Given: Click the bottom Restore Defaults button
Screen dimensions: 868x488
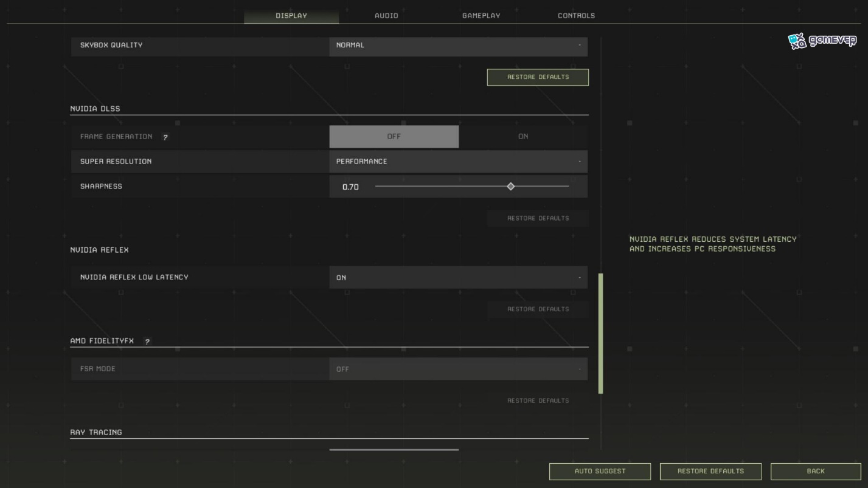Looking at the screenshot, I should (710, 471).
